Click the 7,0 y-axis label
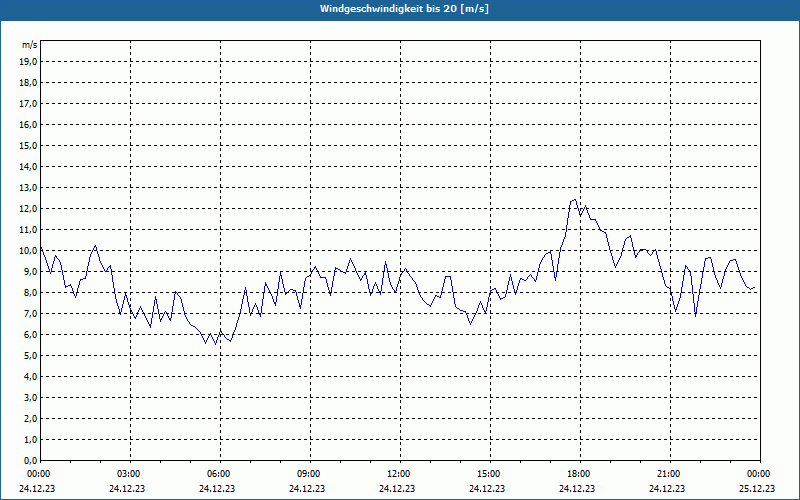800x500 pixels. tap(30, 314)
